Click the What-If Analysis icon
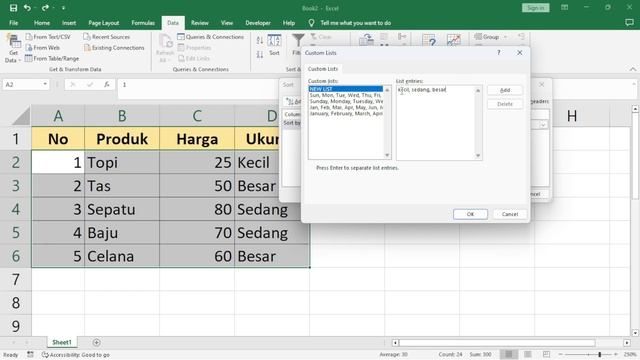The height and width of the screenshot is (360, 640). coord(429,40)
